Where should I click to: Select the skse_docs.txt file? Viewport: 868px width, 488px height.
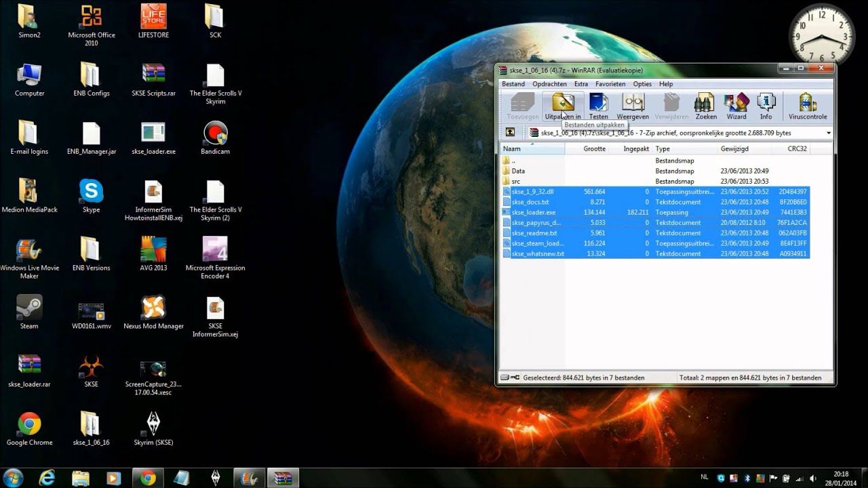click(654, 202)
